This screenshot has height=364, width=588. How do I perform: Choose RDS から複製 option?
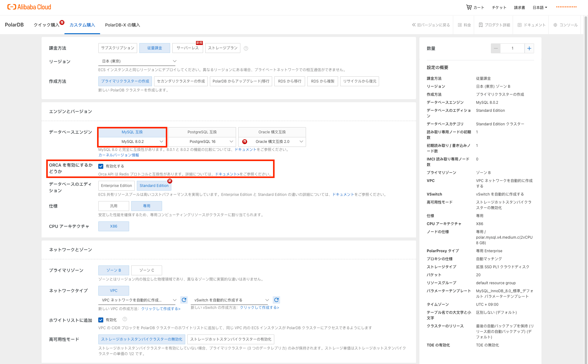[x=323, y=81]
